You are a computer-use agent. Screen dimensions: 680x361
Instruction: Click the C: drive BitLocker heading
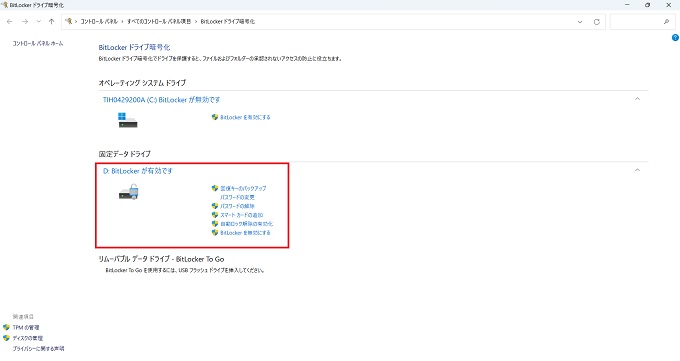(x=161, y=100)
